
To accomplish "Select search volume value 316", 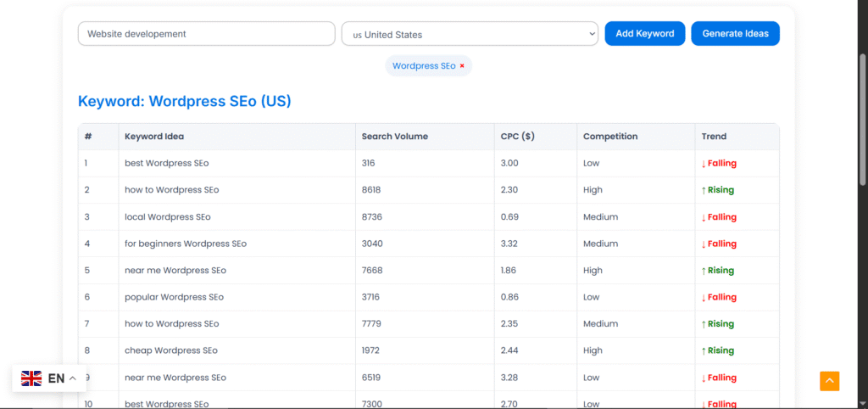I will (368, 164).
